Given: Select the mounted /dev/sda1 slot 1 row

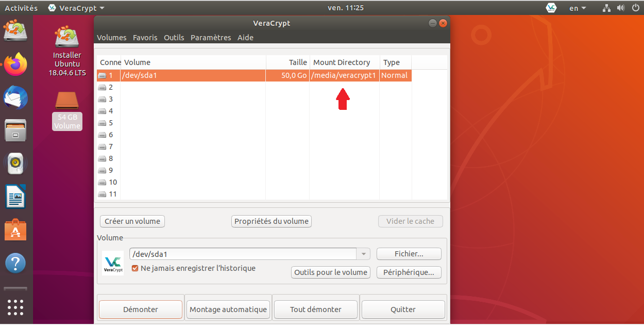Looking at the screenshot, I should click(x=206, y=75).
